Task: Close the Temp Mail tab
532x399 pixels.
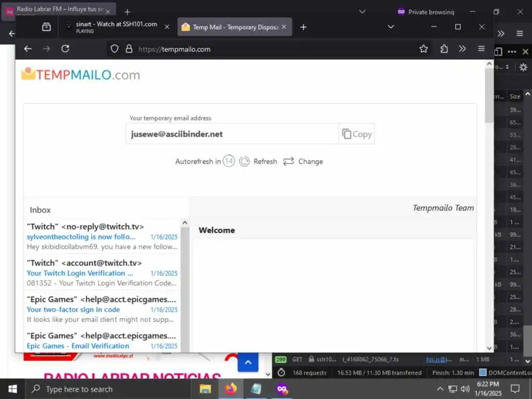Action: 284,27
